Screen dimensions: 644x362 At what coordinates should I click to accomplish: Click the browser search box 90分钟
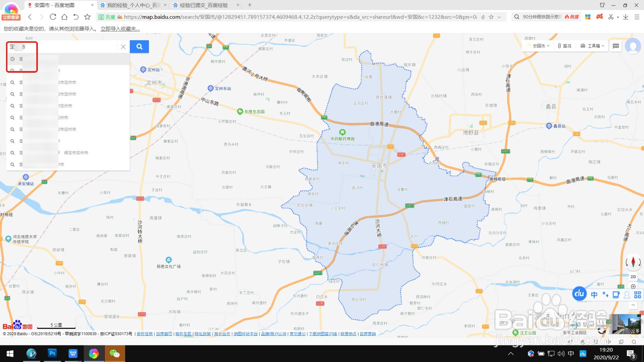[x=541, y=17]
